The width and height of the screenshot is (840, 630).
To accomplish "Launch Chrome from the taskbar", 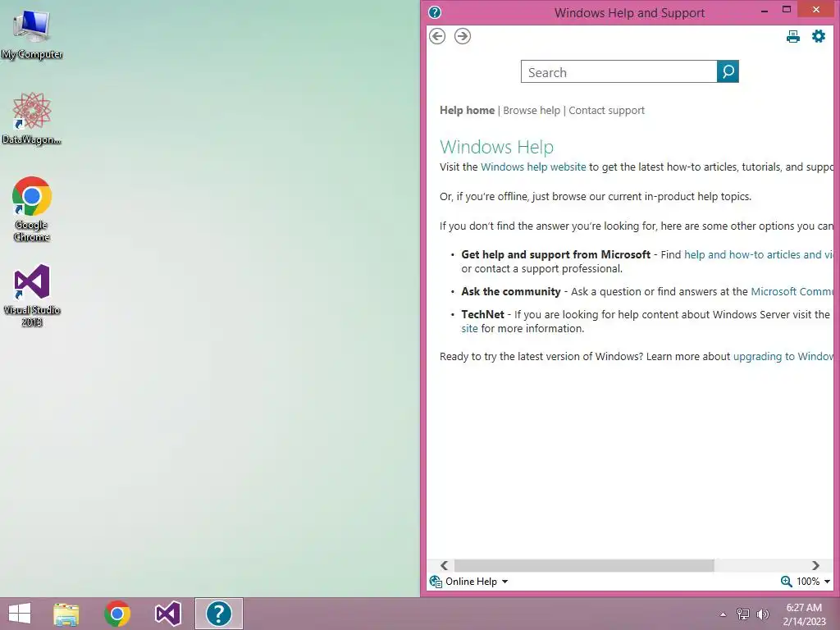I will [x=117, y=614].
